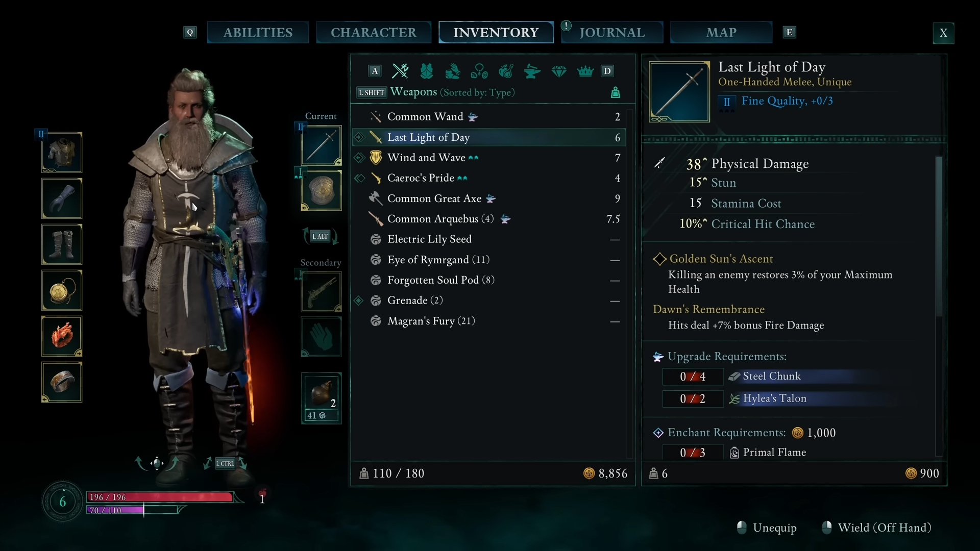This screenshot has width=980, height=551.
Task: Open the crown category icon
Action: [585, 71]
